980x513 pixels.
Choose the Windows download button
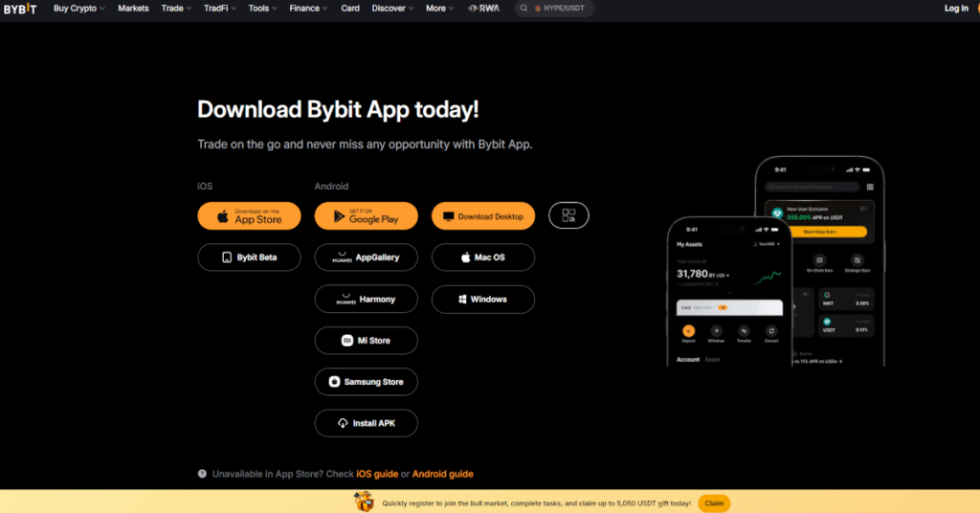483,300
